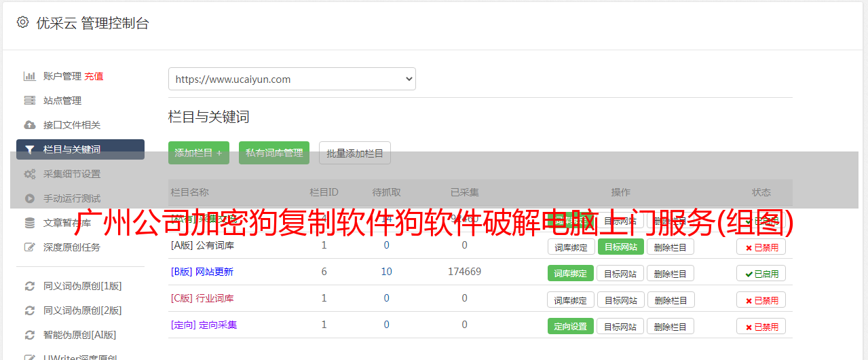The image size is (868, 360).
Task: Click the 栏目与关键词 page heading
Action: tap(209, 117)
